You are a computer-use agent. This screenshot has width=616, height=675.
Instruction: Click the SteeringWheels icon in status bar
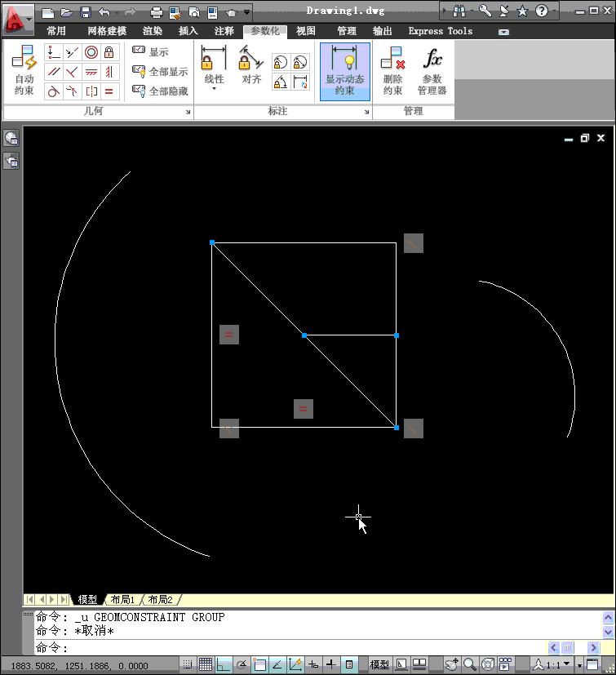488,664
